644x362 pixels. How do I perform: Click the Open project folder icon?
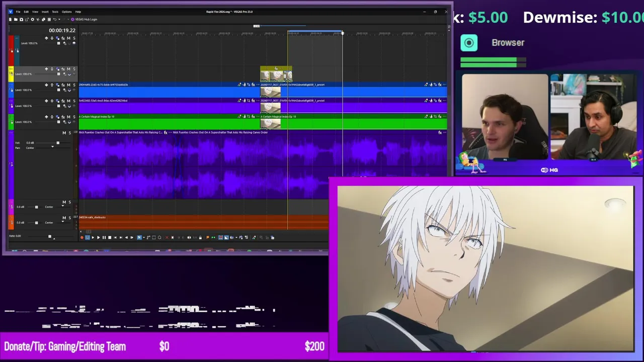pos(16,20)
